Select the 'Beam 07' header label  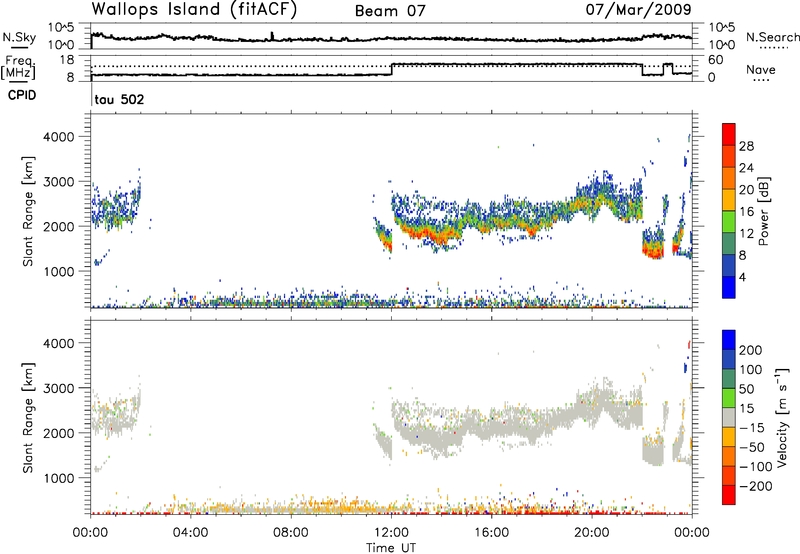coord(390,11)
